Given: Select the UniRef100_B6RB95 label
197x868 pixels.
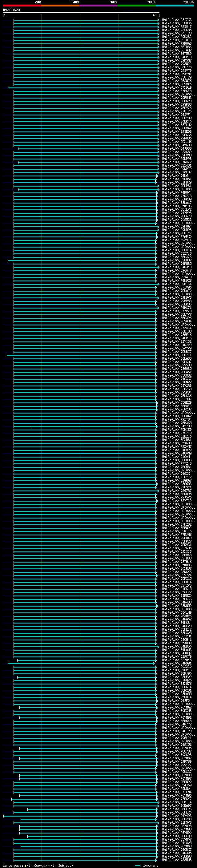Looking at the screenshot, I should [176, 494].
